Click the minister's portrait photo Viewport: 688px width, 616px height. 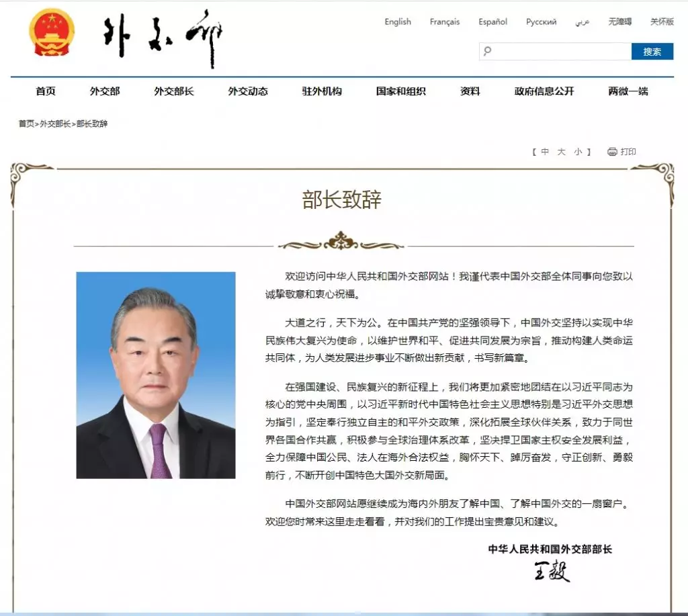point(156,375)
